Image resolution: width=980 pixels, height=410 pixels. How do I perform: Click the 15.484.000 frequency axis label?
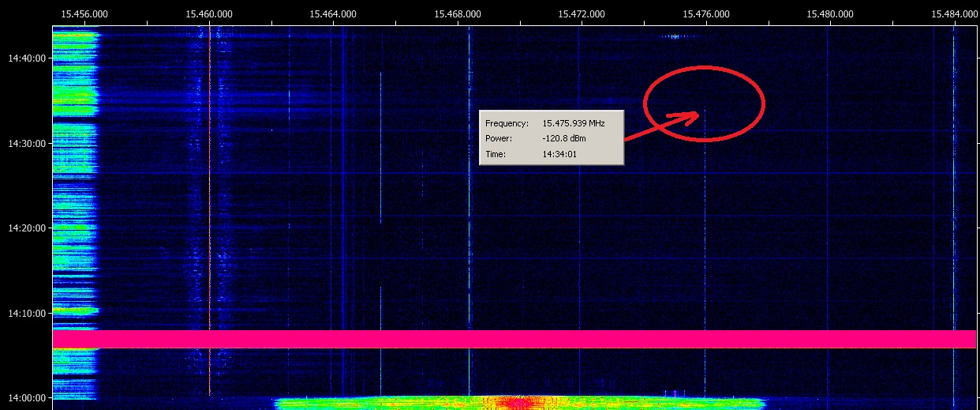955,13
